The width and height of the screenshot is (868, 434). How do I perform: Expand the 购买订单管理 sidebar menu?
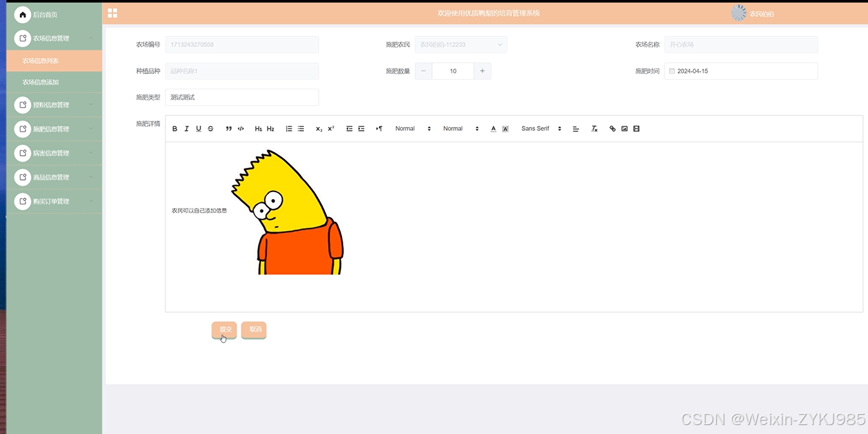coord(54,202)
